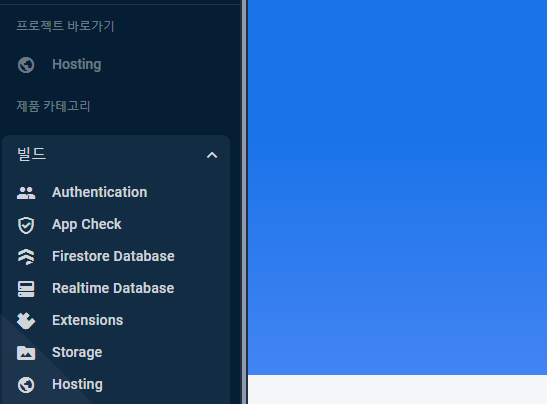Click the globe icon in the 빌드 Hosting row

point(26,385)
